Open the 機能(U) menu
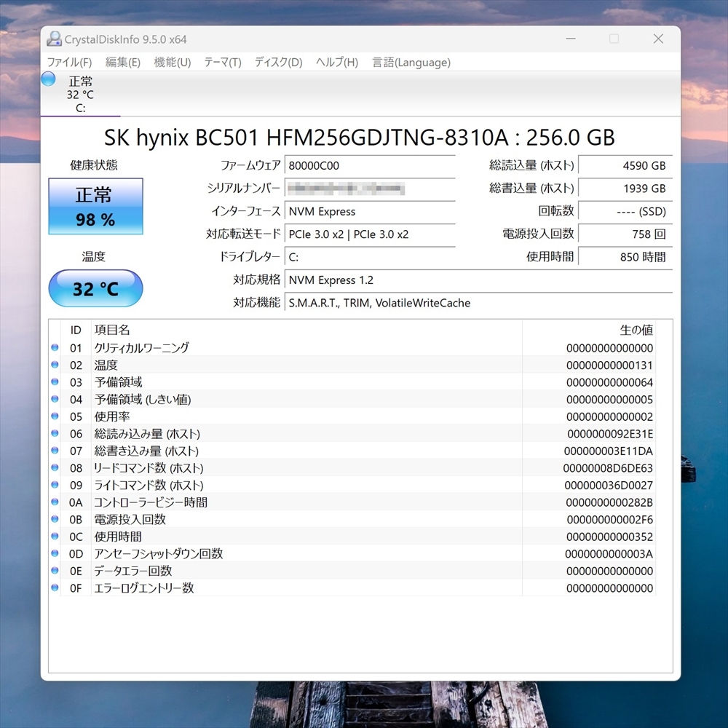 (173, 62)
